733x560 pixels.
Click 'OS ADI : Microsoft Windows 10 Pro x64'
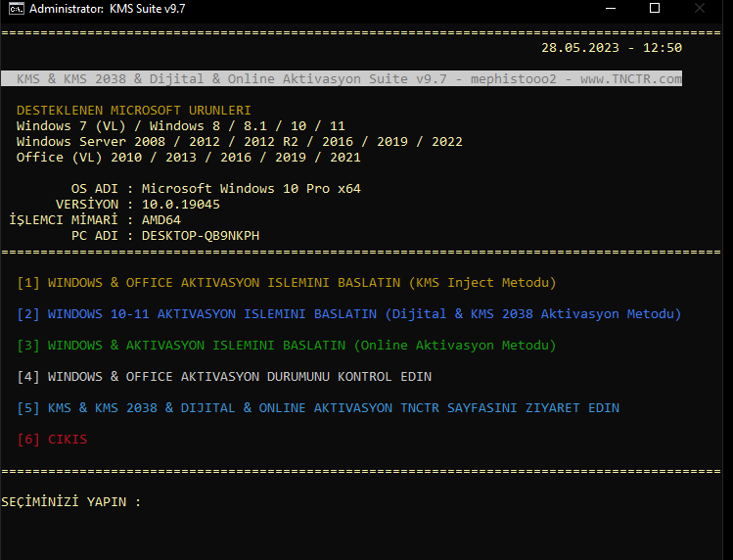click(x=216, y=189)
